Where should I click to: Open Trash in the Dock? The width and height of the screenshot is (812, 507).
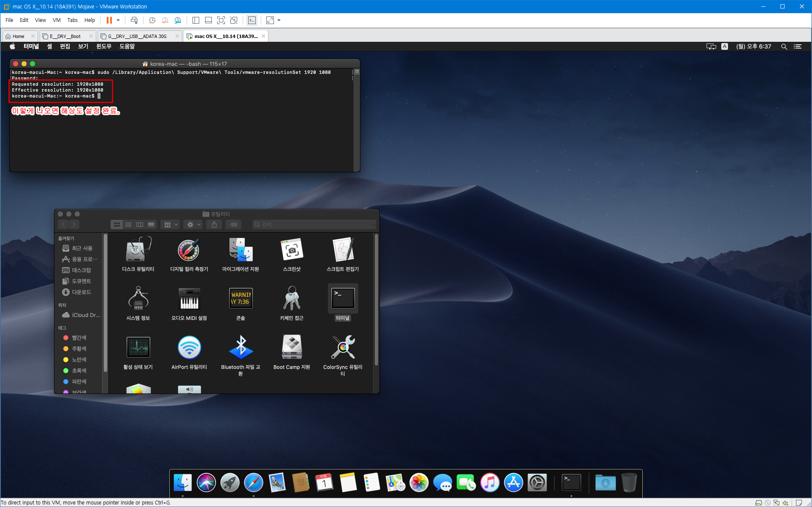629,483
